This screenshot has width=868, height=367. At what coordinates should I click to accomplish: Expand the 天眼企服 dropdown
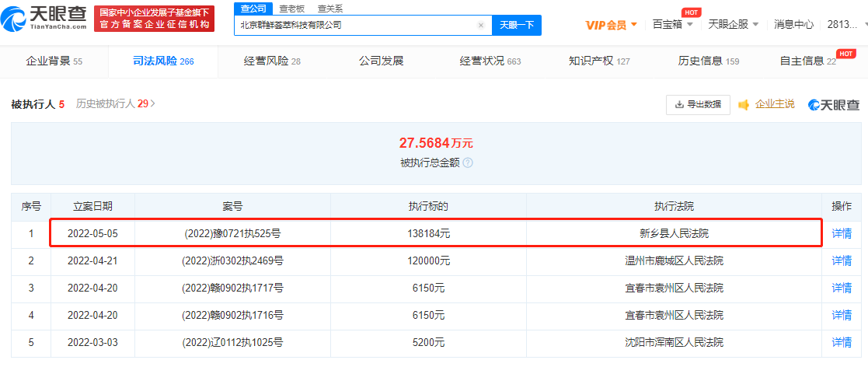(734, 24)
